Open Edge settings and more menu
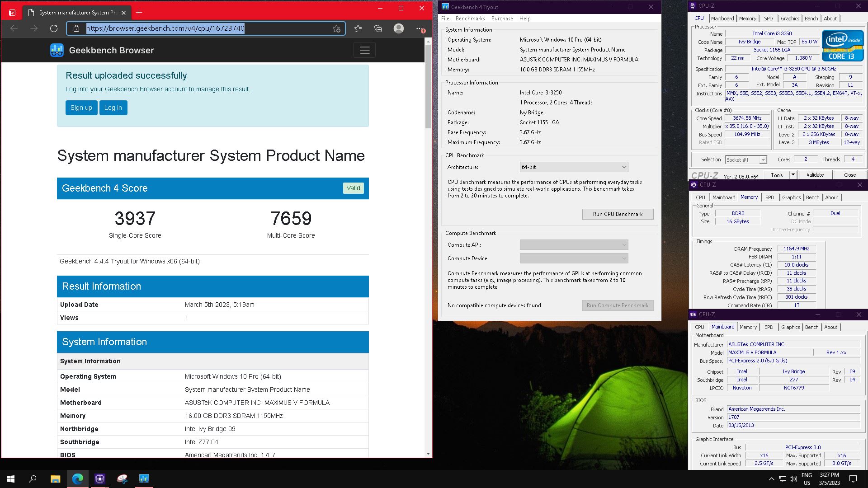This screenshot has height=488, width=868. pos(420,28)
